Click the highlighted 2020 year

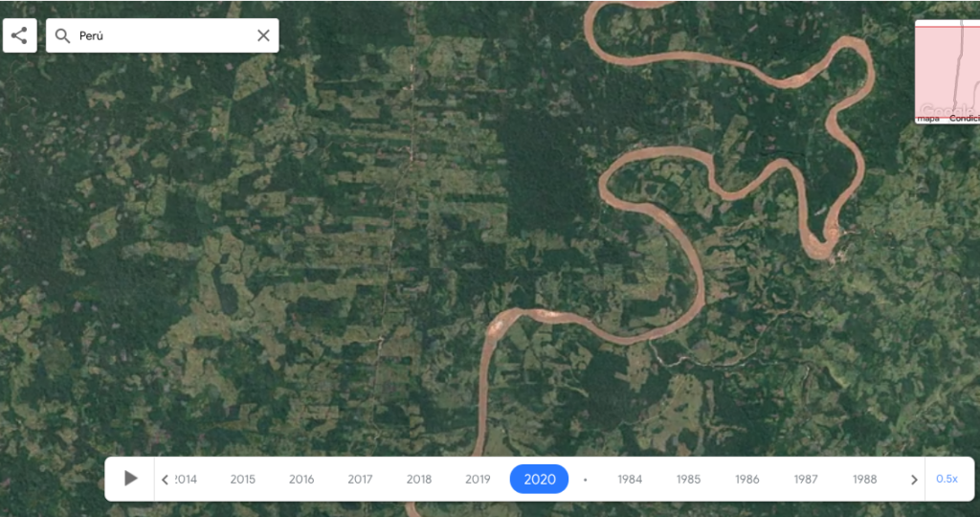click(x=540, y=479)
